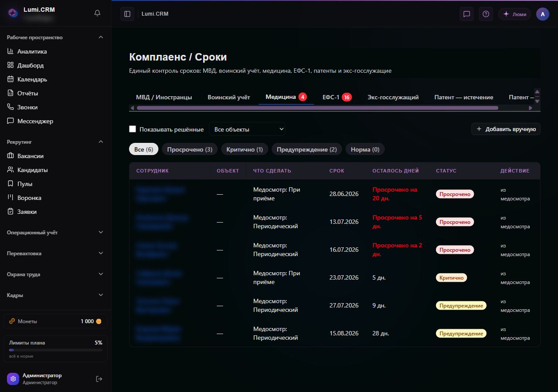Expand Операционный учёт section
The image size is (558, 392).
56,233
